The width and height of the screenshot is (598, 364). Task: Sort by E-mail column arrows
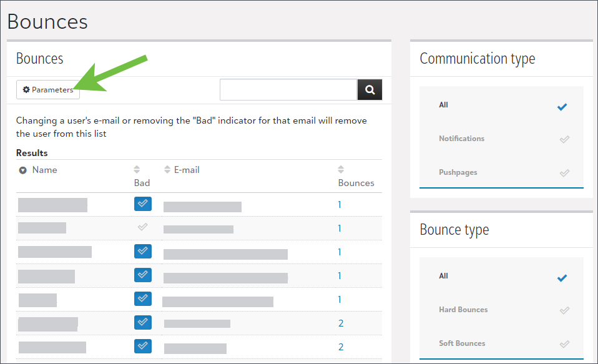pyautogui.click(x=167, y=169)
